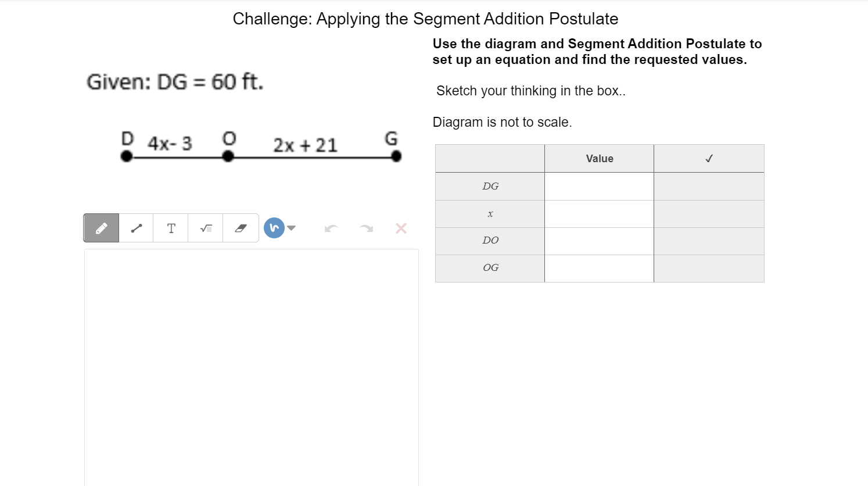Click the checkmark column header

click(709, 158)
